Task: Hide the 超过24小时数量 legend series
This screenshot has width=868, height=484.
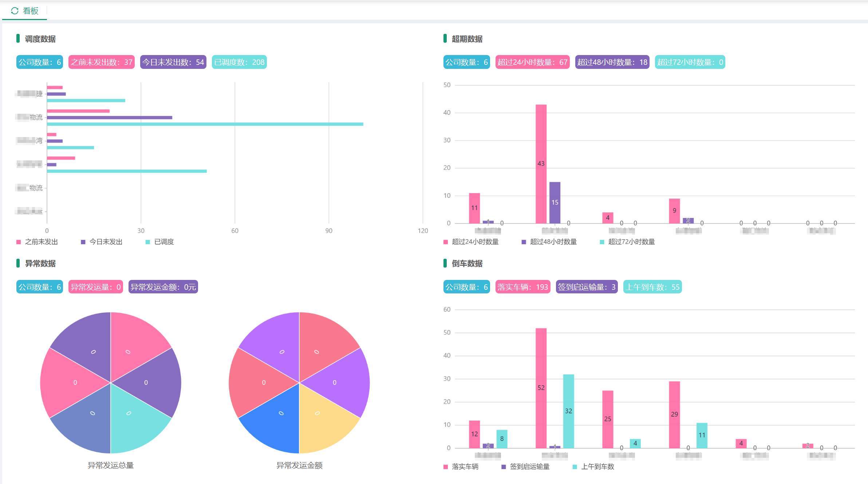Action: click(x=475, y=242)
